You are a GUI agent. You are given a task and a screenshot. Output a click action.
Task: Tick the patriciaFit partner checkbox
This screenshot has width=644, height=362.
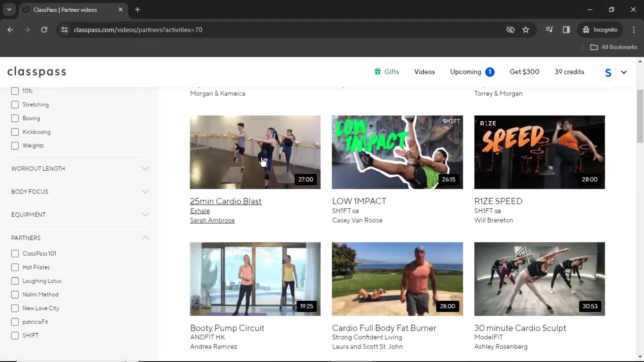coord(15,322)
